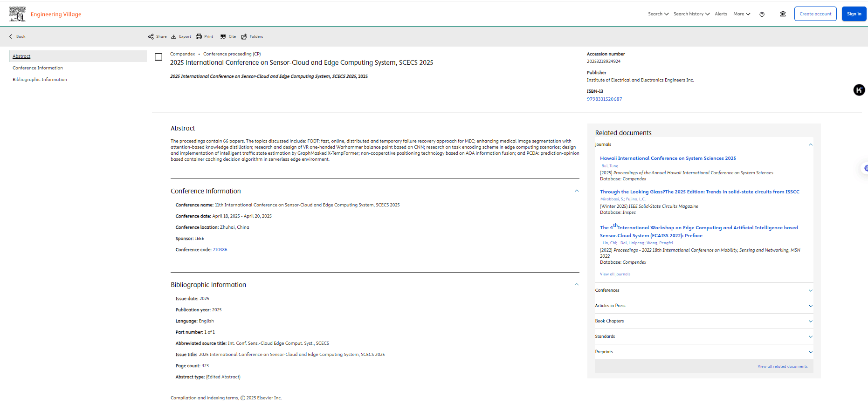Open Folders from the toolbar
Screen dimensions: 868x418
244,37
